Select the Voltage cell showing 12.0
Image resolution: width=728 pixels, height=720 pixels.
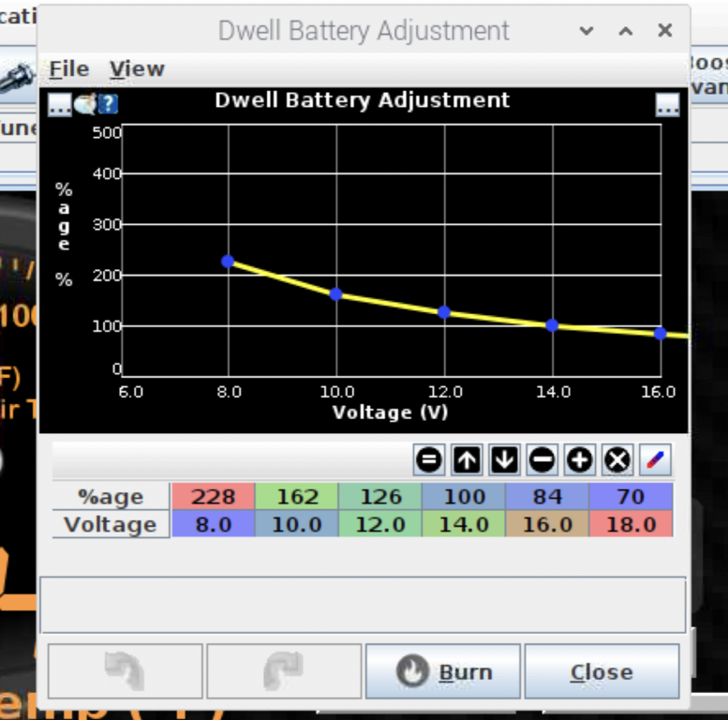click(x=380, y=524)
